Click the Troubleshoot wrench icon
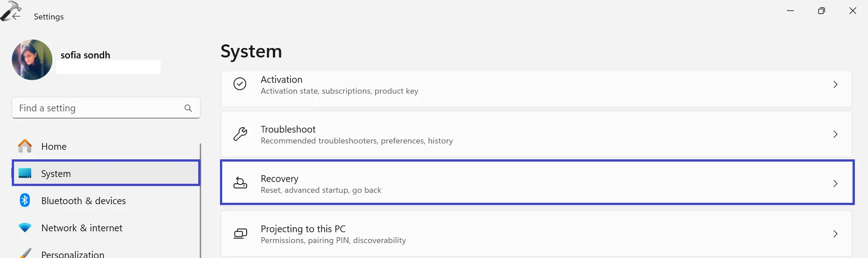 [240, 134]
